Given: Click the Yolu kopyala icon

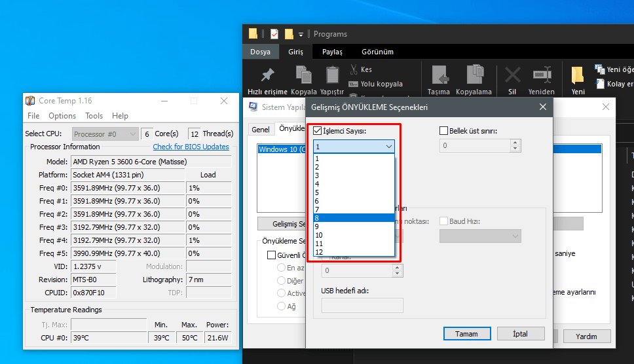Looking at the screenshot, I should [x=354, y=84].
